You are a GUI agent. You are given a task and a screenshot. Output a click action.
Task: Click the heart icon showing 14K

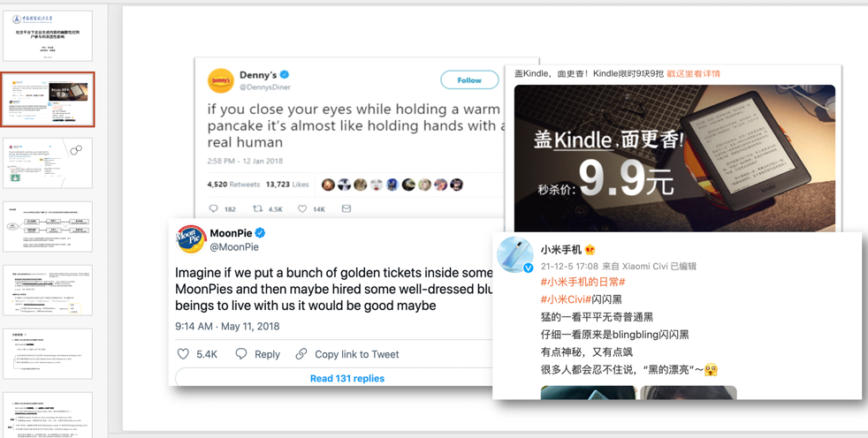302,209
